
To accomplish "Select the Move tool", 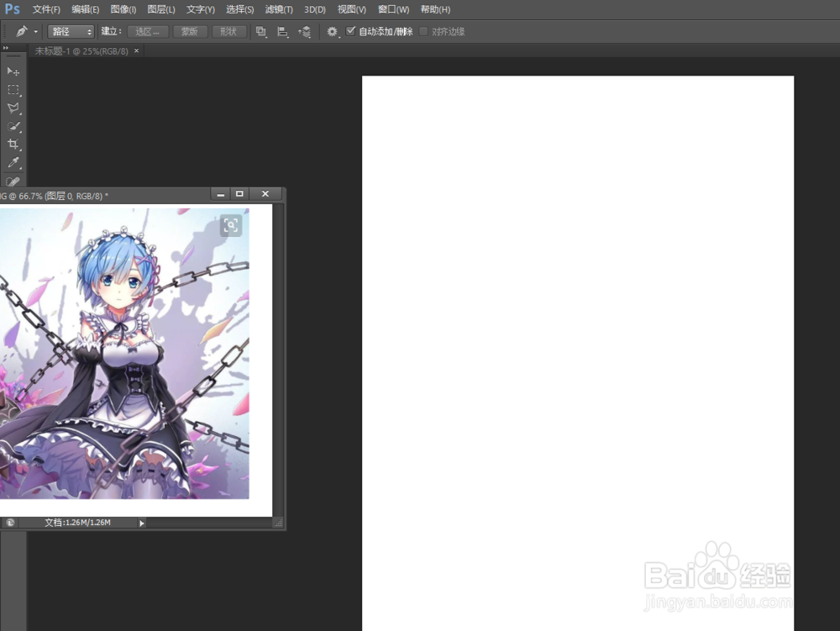I will coord(13,71).
